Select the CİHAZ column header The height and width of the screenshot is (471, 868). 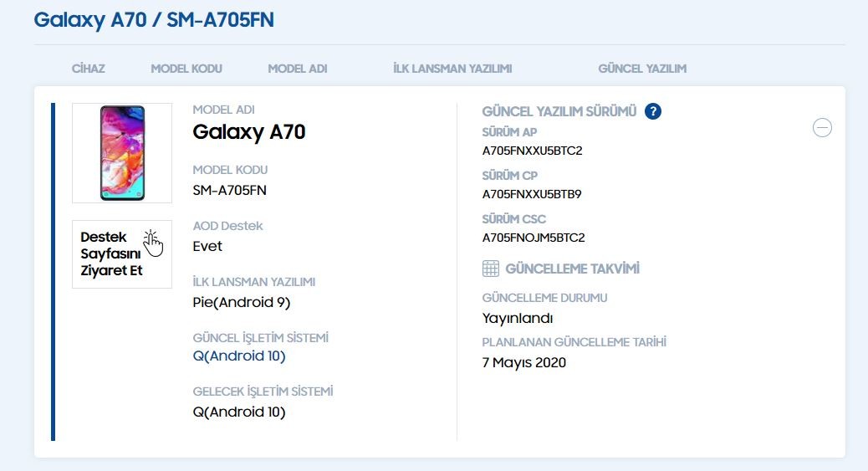coord(89,69)
